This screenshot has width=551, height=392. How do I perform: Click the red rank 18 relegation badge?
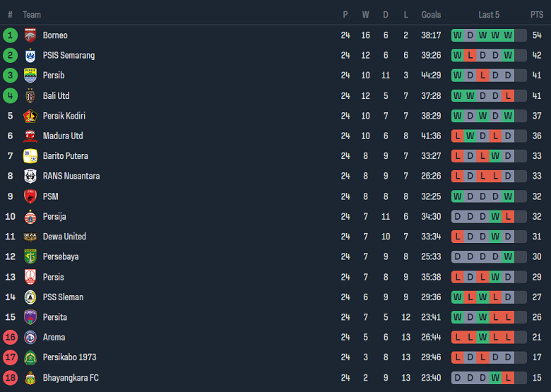coord(10,378)
